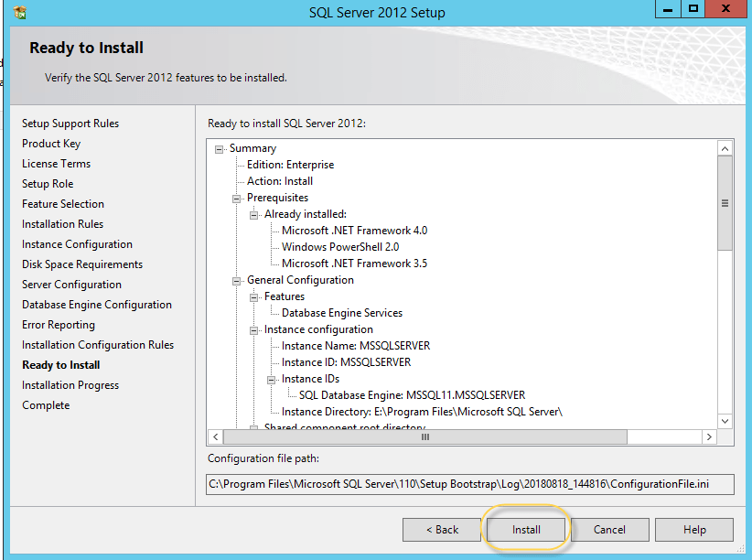Select the Ready to Install sidebar step
The image size is (752, 560).
click(61, 365)
